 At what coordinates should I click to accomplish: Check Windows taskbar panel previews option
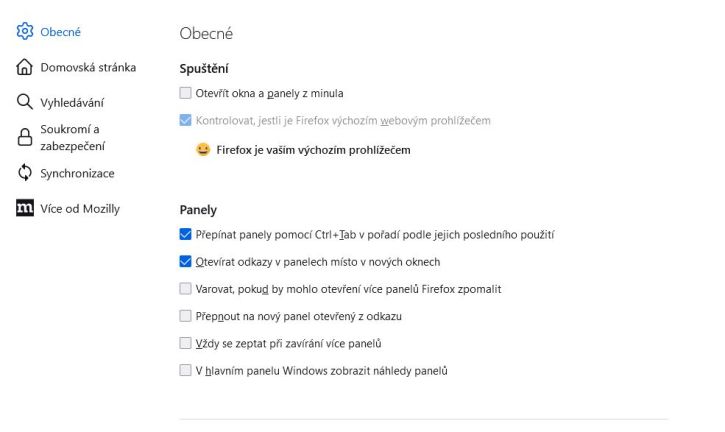point(185,370)
